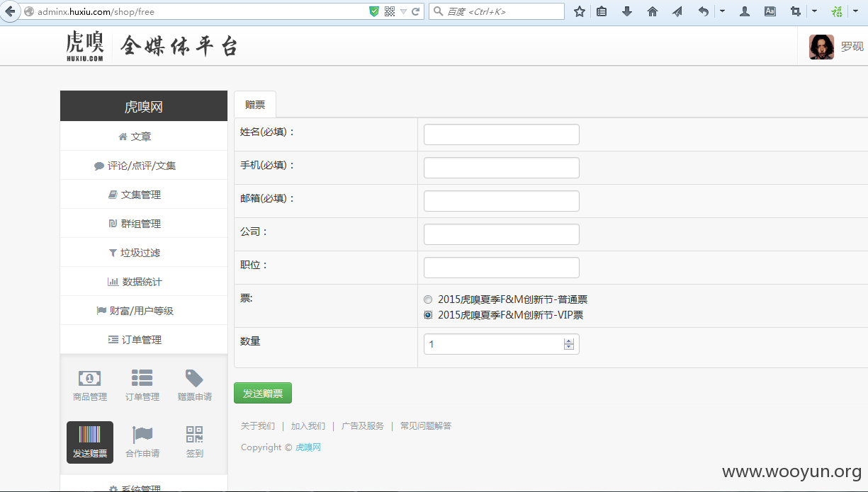868x492 pixels.
Task: Open the downloads arrow icon
Action: click(627, 11)
